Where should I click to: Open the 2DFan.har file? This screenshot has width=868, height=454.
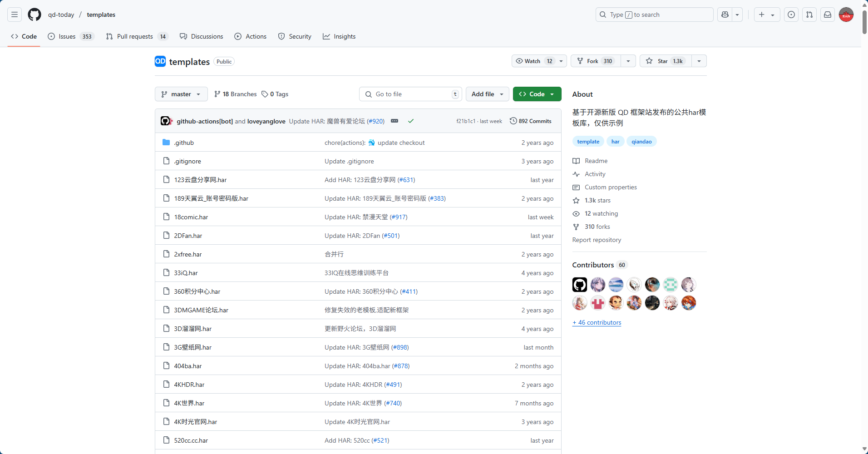[188, 236]
